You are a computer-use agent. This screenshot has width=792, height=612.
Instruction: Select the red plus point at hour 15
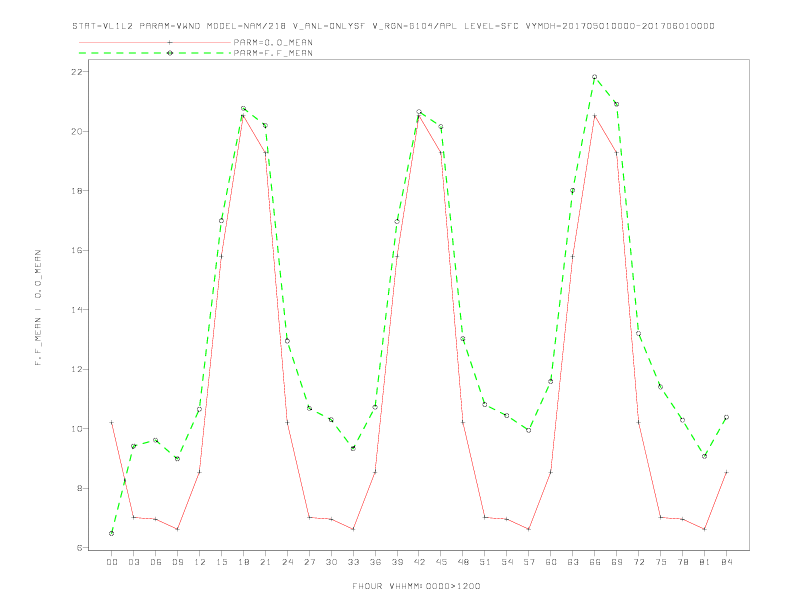tap(221, 257)
